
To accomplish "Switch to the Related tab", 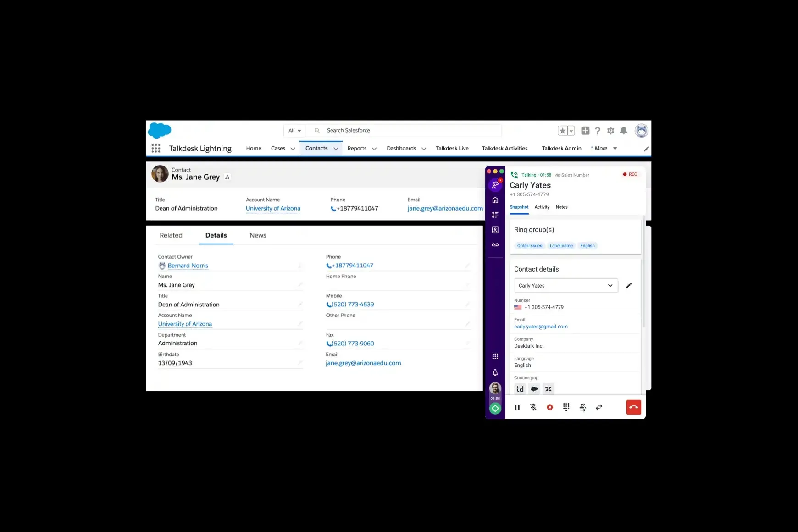I will click(x=171, y=235).
